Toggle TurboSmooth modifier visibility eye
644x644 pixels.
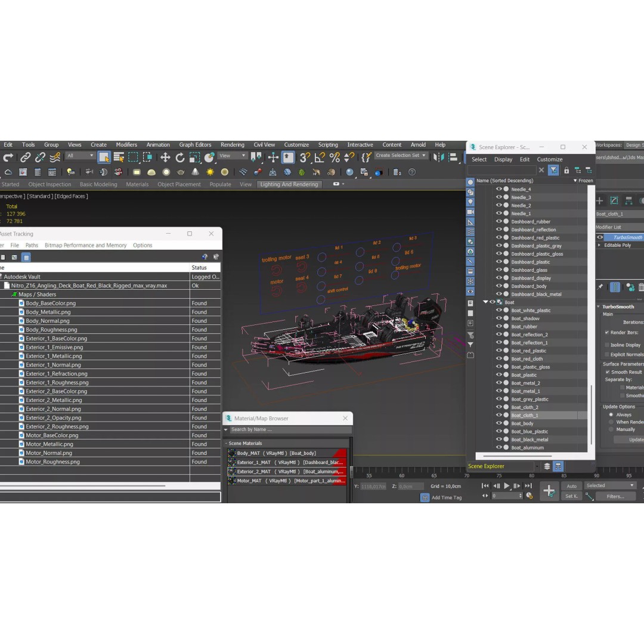[x=600, y=237]
